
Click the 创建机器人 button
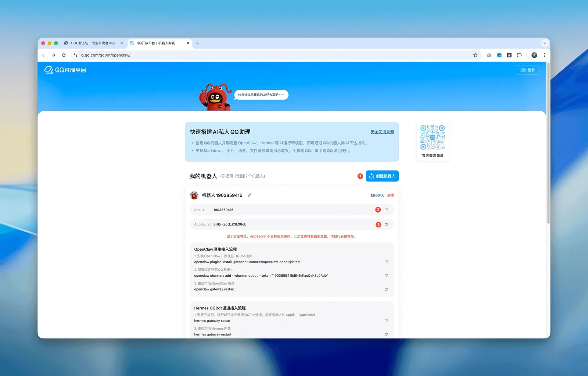[382, 176]
